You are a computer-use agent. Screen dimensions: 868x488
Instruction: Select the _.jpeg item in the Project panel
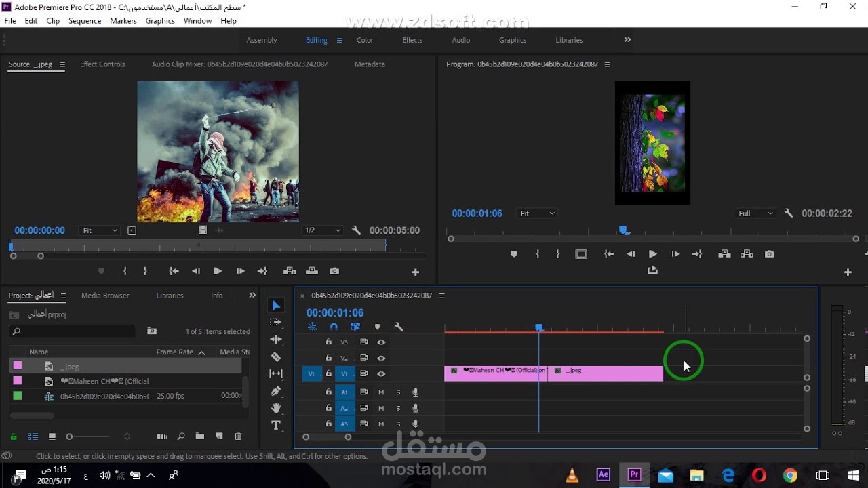pyautogui.click(x=70, y=366)
